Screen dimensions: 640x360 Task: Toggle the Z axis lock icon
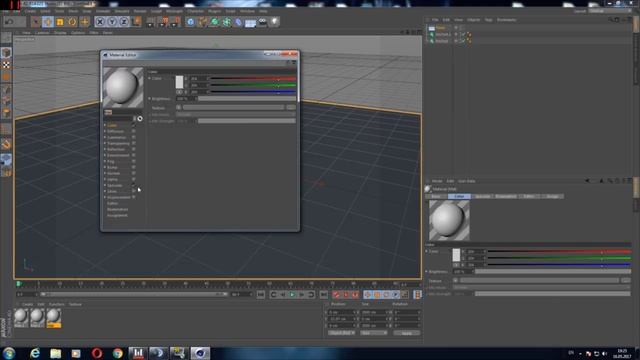(124, 22)
